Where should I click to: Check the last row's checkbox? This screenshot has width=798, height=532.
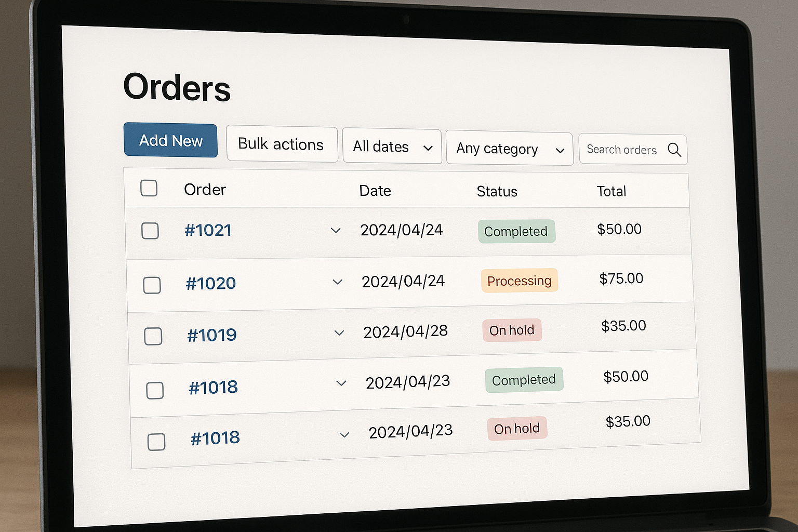pyautogui.click(x=156, y=441)
